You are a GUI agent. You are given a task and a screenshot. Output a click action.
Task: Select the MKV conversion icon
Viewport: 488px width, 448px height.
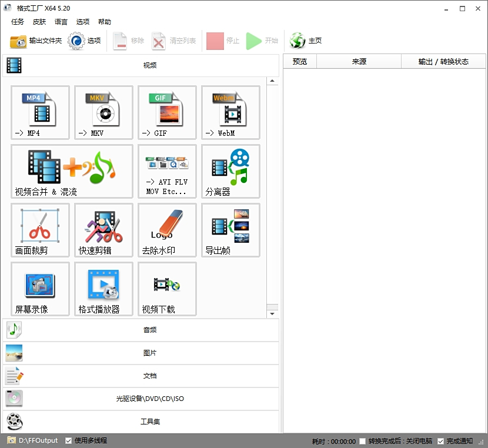pos(103,112)
